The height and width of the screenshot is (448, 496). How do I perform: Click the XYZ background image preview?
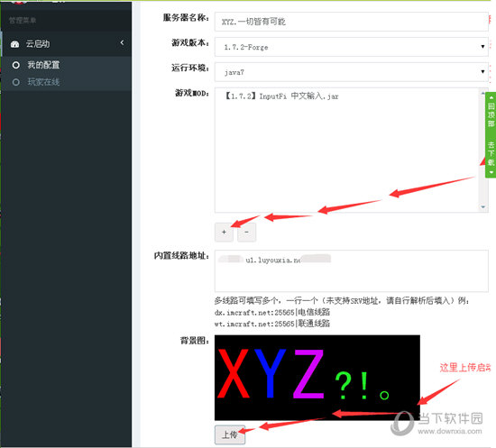[317, 378]
